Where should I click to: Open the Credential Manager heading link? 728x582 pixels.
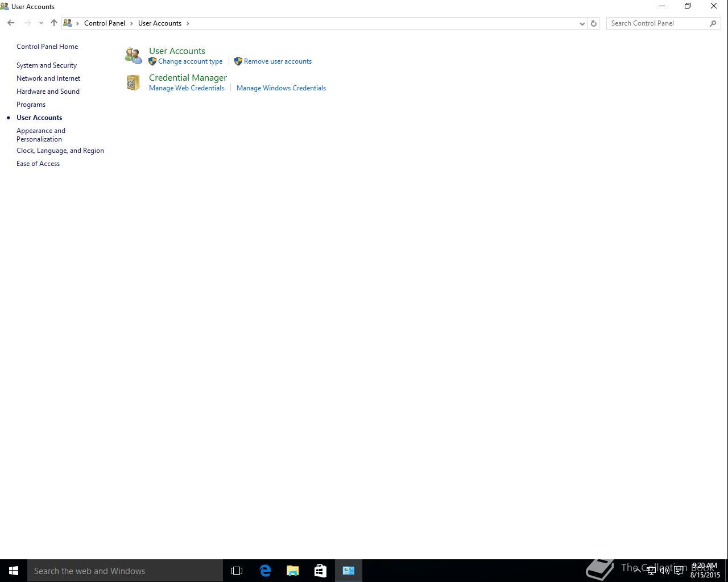click(x=188, y=78)
